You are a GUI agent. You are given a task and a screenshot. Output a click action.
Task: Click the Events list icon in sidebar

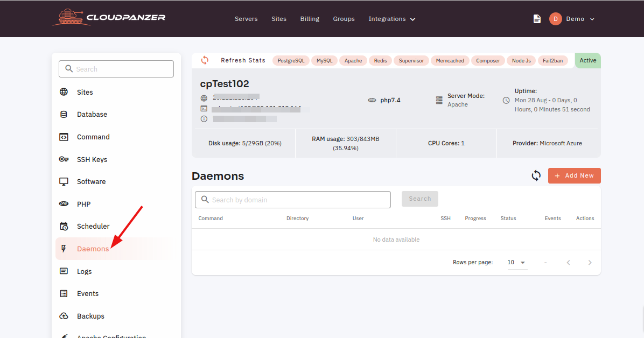(64, 293)
